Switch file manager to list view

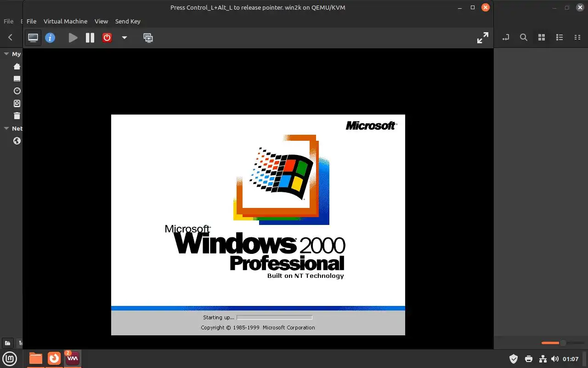pyautogui.click(x=560, y=38)
